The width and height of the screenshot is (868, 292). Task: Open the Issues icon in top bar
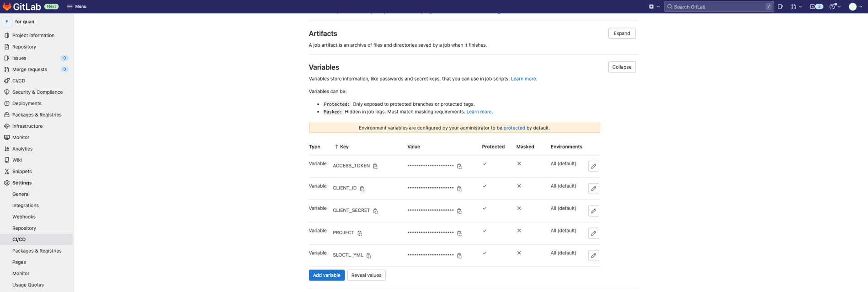[x=780, y=6]
